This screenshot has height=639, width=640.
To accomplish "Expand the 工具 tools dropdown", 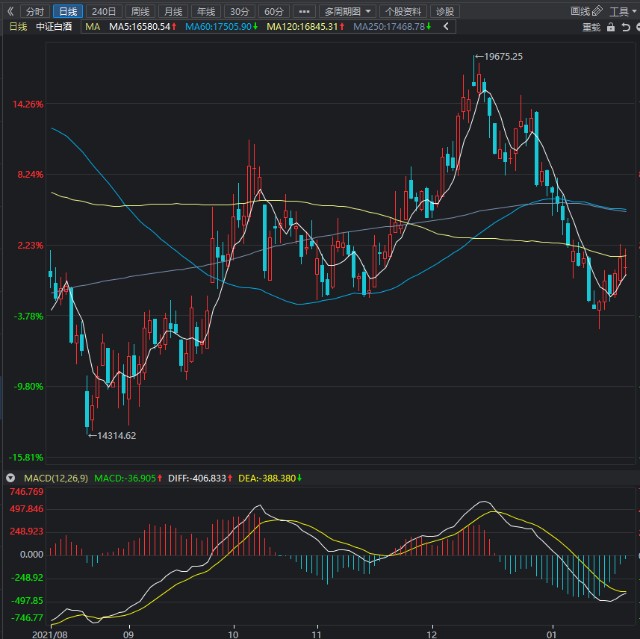I will (x=622, y=11).
